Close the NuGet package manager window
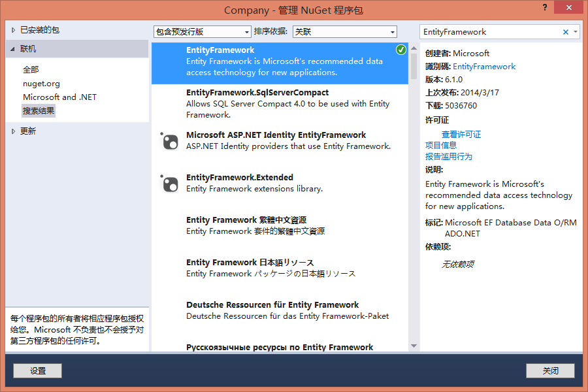This screenshot has height=392, width=588. tap(568, 7)
